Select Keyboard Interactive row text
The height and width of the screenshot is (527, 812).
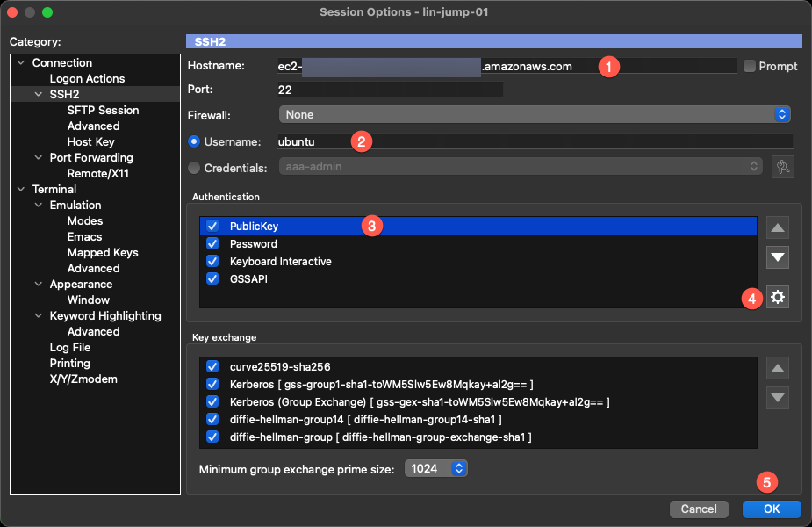click(x=280, y=261)
